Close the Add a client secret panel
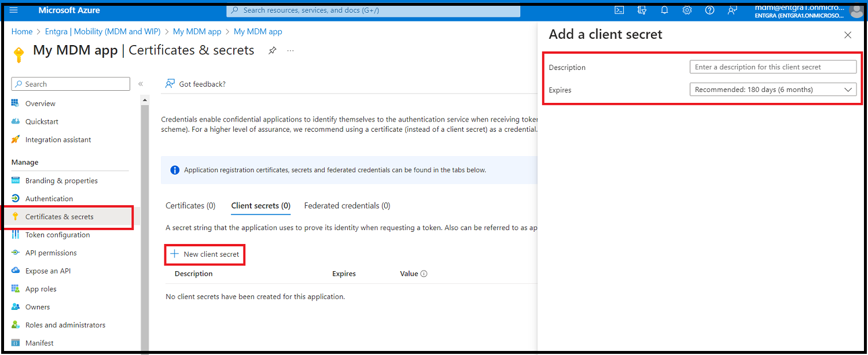Screen dimensions: 868x355 coord(848,35)
